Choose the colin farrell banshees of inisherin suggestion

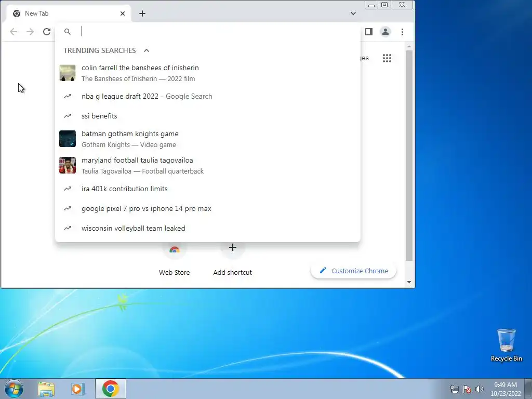click(208, 73)
